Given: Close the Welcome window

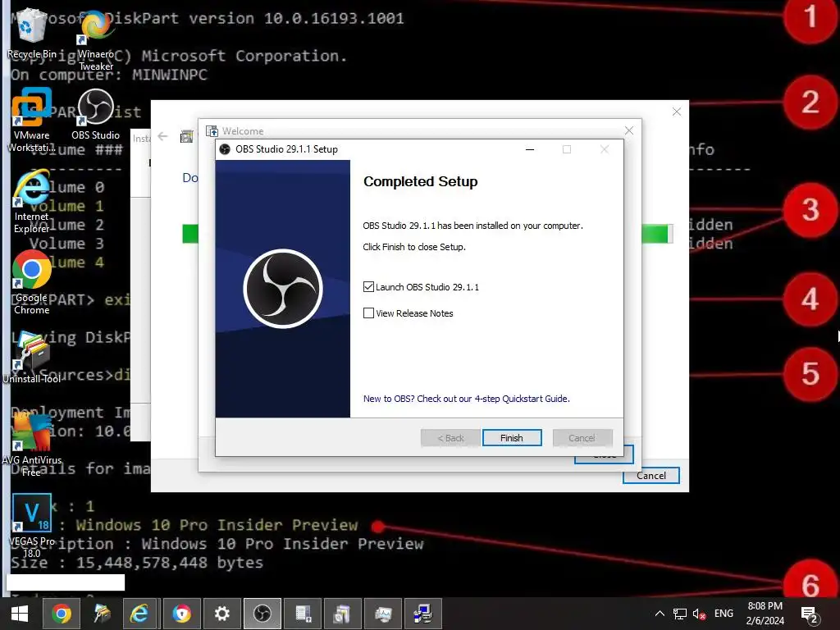Looking at the screenshot, I should 629,130.
